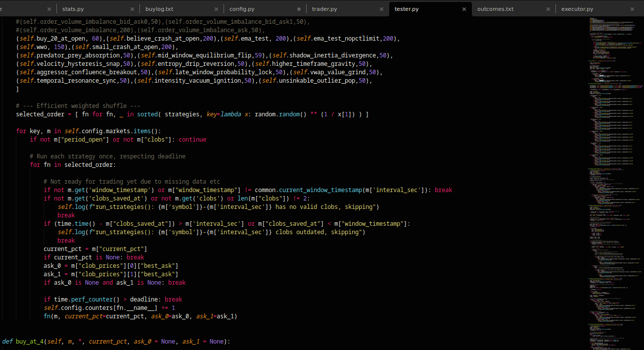Click the buy_at_4 function definition name
The height and width of the screenshot is (350, 644).
[30, 342]
